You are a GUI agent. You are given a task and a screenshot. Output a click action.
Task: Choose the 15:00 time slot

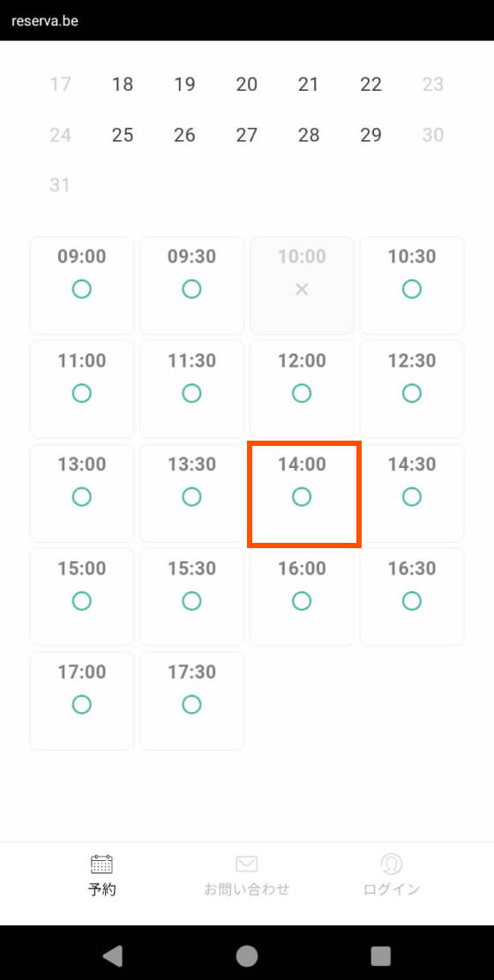[x=82, y=597]
